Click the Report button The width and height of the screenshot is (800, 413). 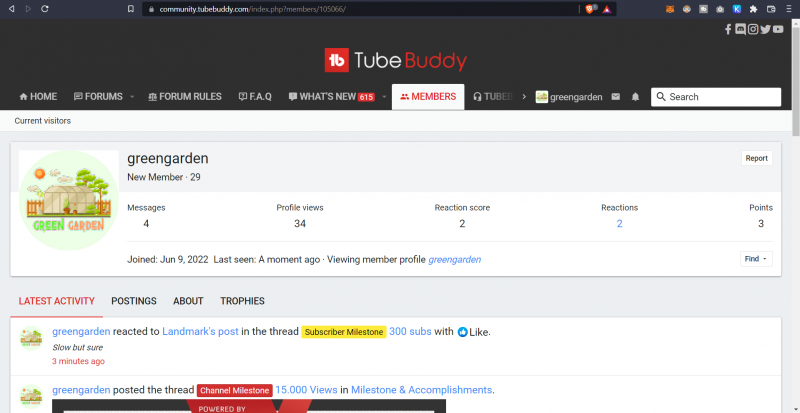point(756,158)
